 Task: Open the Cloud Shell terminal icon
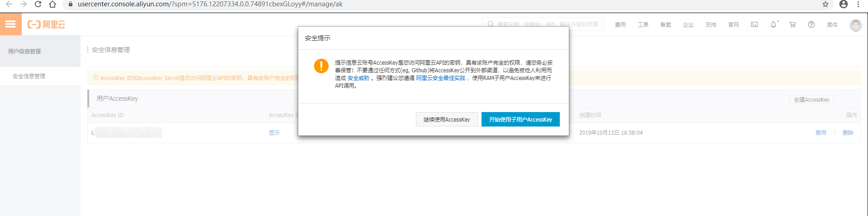pos(754,24)
